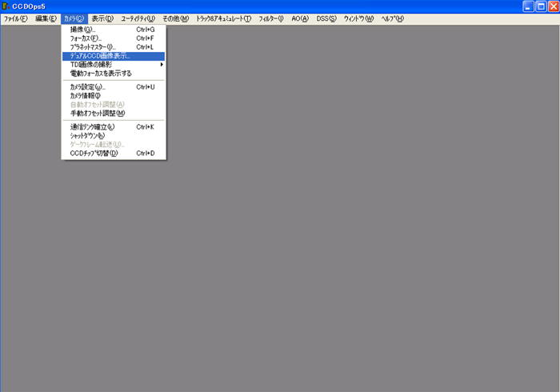Screen dimensions: 560x392
Task: Open the フィルター menu
Action: [x=271, y=18]
